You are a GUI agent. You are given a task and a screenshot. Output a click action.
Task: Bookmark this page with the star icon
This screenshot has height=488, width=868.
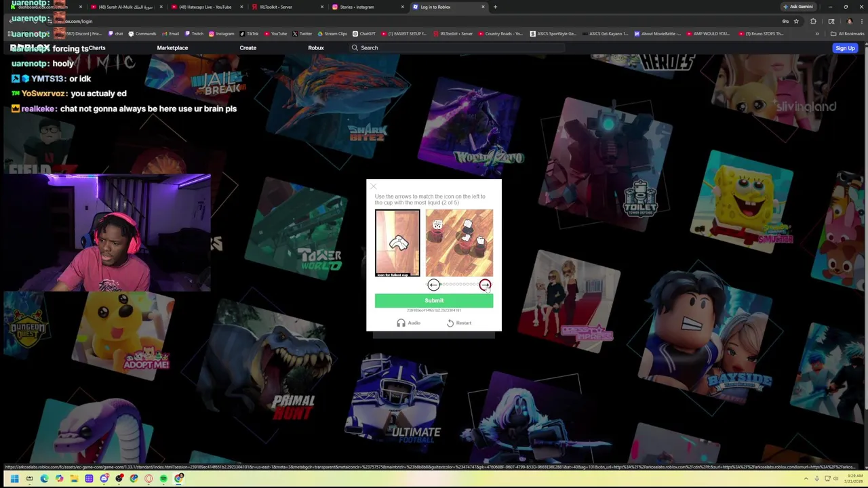coord(796,21)
